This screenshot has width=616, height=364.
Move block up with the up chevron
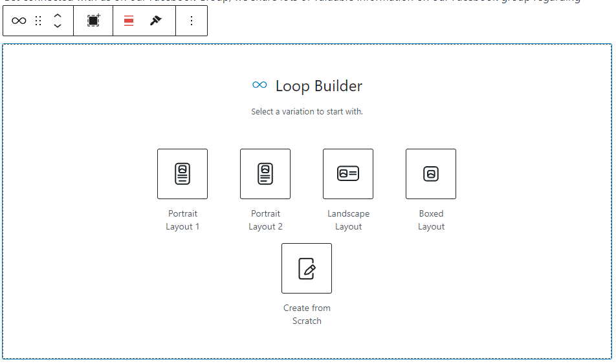tap(58, 16)
